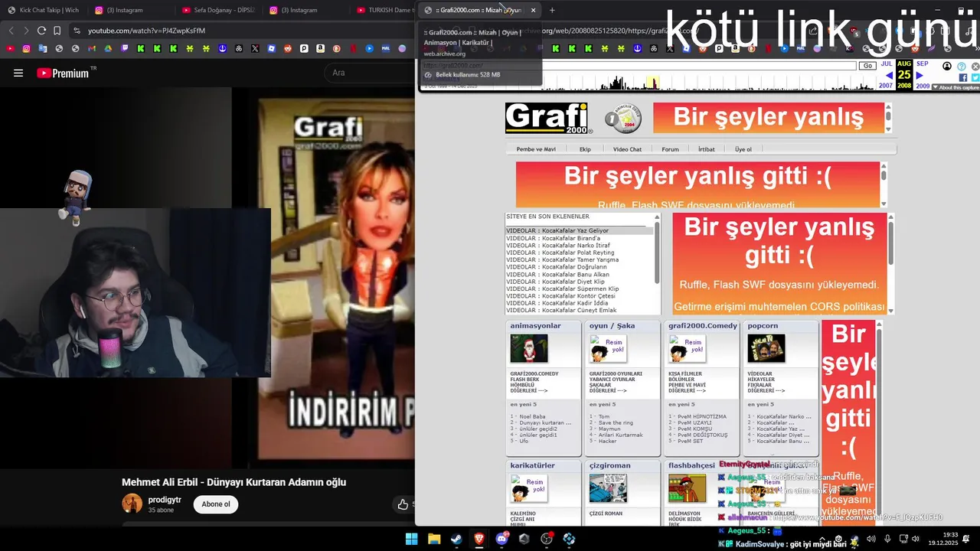Screen dimensions: 980x551
Task: Open the popcorn category header
Action: [x=763, y=326]
